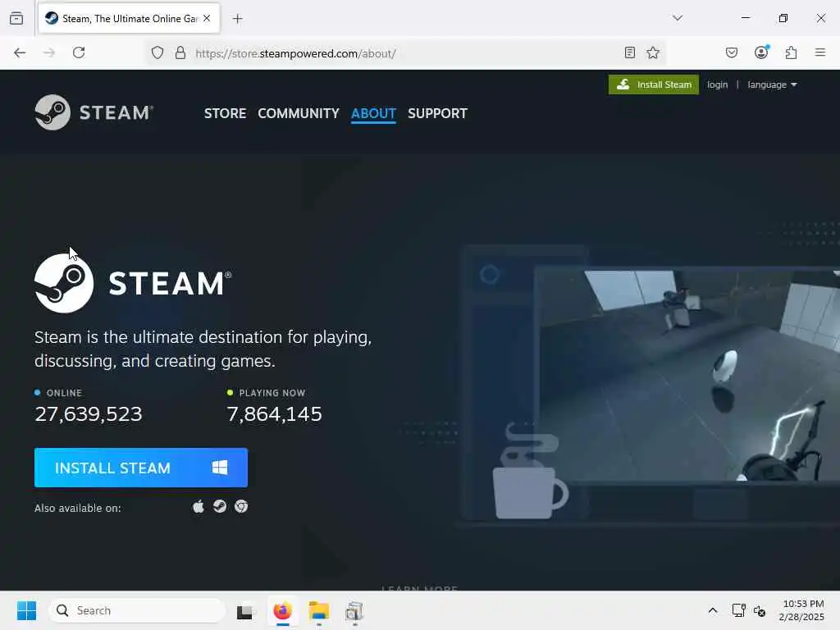
Task: Click the login link
Action: (717, 84)
